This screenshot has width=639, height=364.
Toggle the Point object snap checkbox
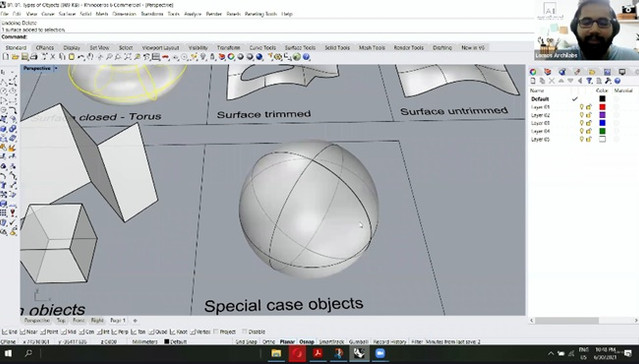pos(43,332)
